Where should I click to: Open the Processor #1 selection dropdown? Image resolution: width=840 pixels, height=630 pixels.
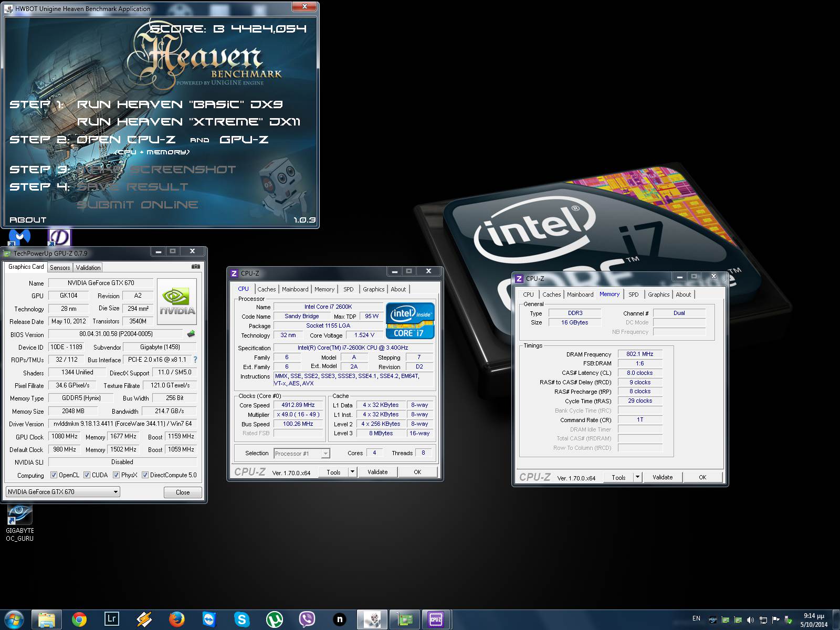302,454
